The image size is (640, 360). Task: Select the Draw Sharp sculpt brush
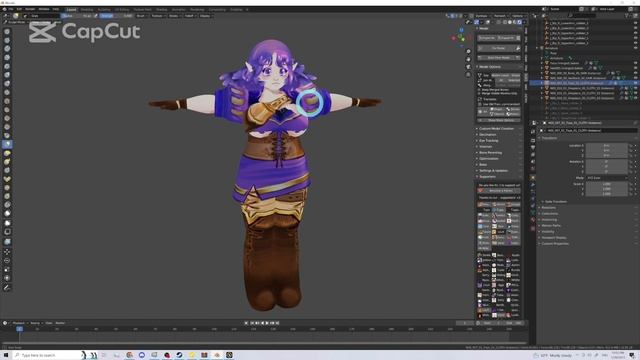pyautogui.click(x=7, y=40)
